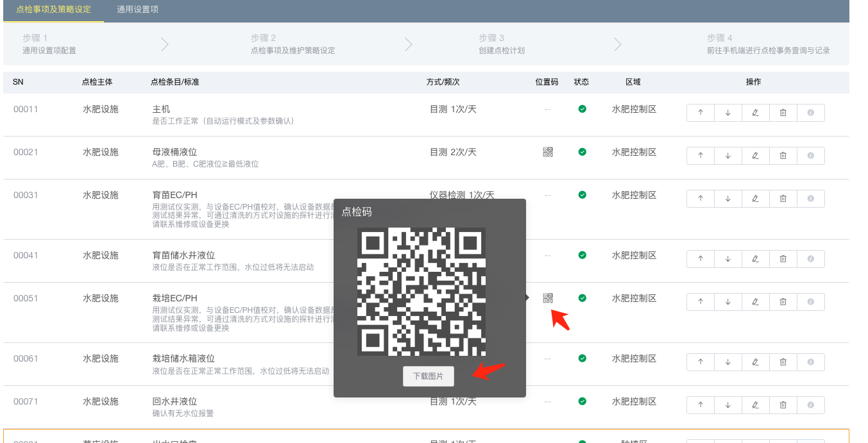The image size is (868, 443).
Task: Go to 步骤 3 创建点检计划
Action: click(x=502, y=44)
